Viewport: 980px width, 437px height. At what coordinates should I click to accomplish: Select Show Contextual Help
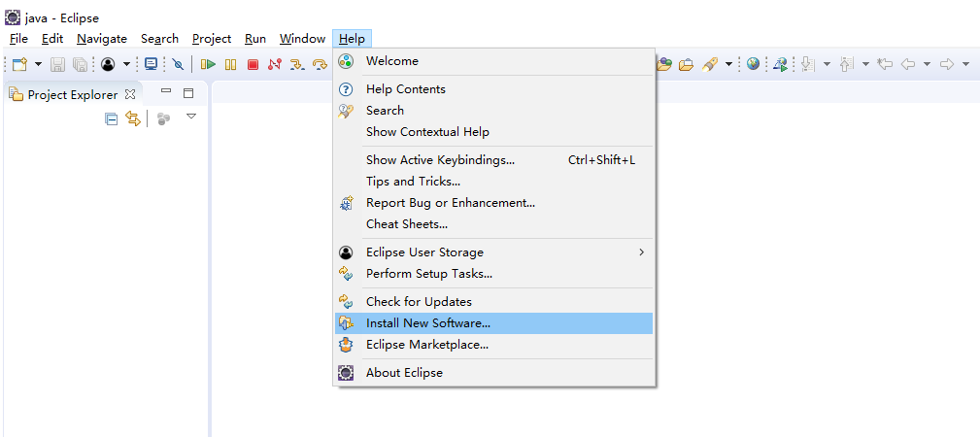pos(493,132)
